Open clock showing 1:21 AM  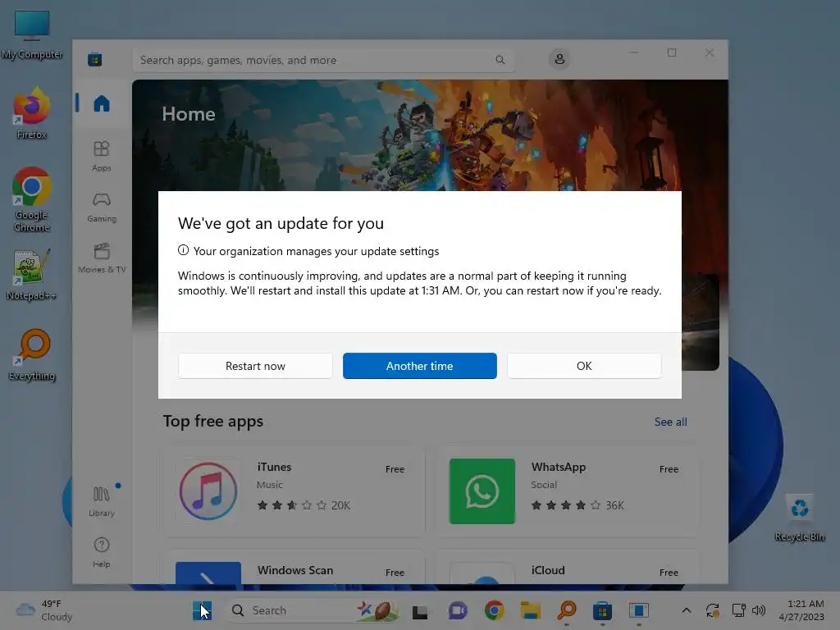(801, 610)
